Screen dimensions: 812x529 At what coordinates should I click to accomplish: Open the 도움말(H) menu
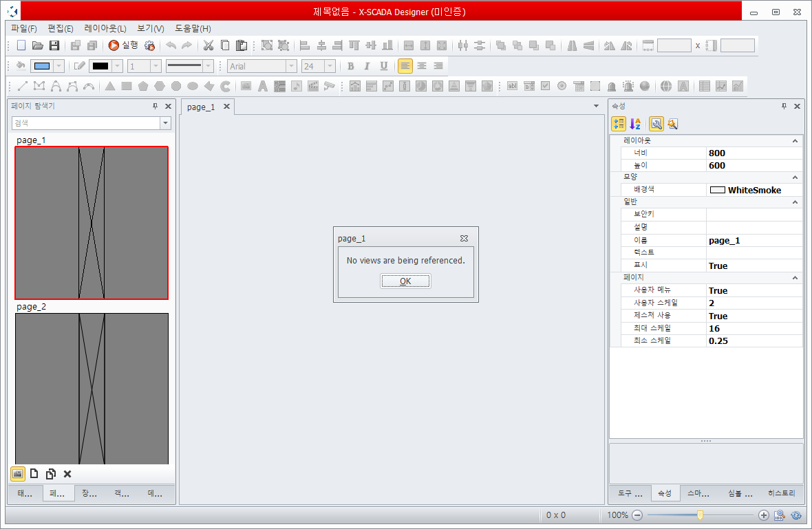[x=193, y=28]
